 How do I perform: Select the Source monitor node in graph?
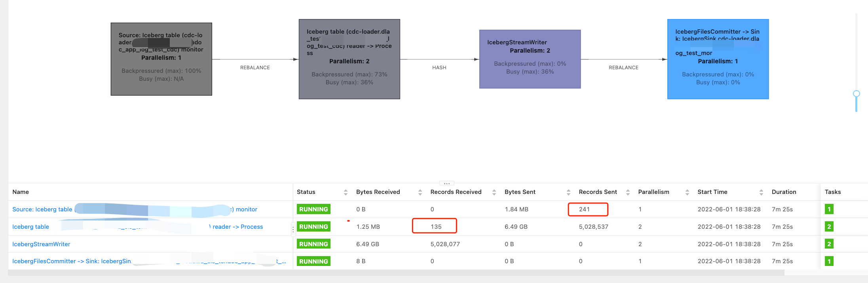(161, 59)
